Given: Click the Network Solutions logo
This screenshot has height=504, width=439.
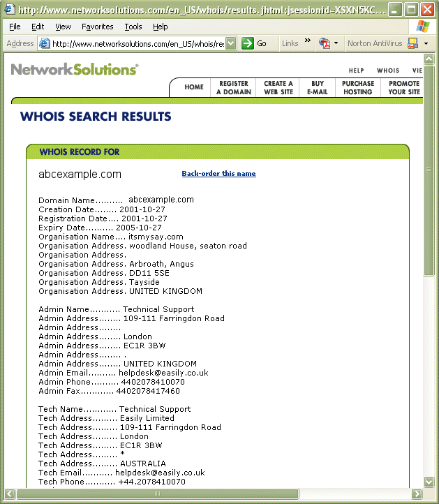Looking at the screenshot, I should [x=74, y=70].
